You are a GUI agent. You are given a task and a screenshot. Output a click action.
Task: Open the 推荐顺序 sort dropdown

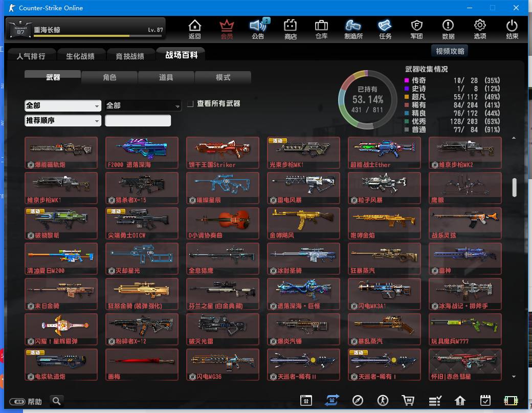click(63, 120)
